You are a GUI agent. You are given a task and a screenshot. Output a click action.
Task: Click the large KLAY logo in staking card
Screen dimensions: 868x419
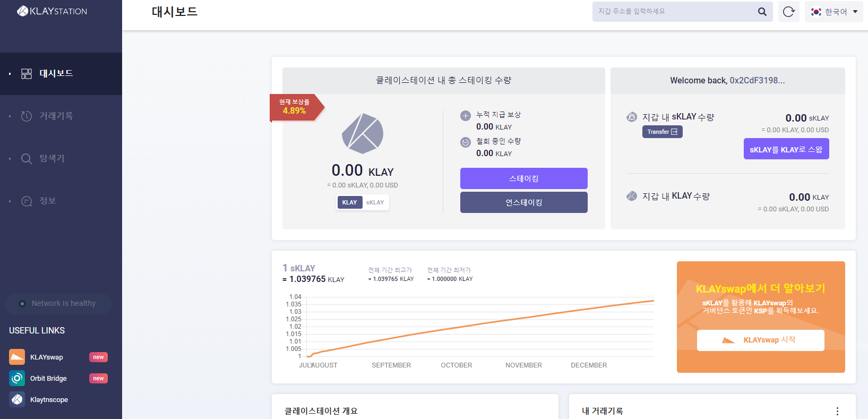(363, 133)
